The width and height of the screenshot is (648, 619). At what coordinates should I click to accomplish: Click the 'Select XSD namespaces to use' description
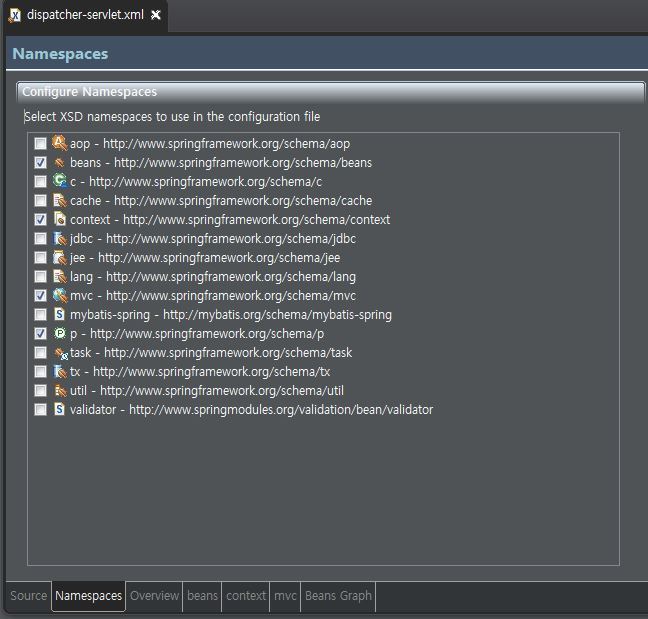coord(172,117)
